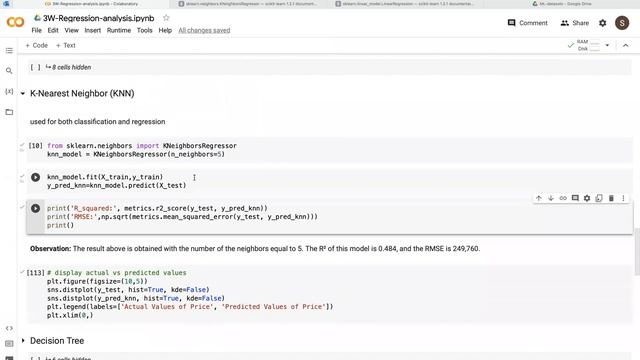Run the knn_model.fit cell
640x360 pixels.
click(36, 177)
